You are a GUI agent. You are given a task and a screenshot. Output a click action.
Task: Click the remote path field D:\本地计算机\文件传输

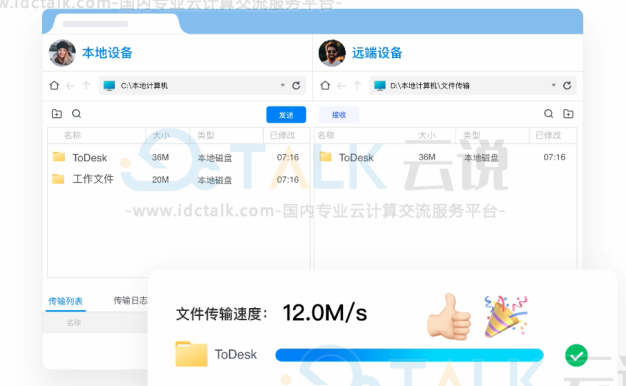473,85
